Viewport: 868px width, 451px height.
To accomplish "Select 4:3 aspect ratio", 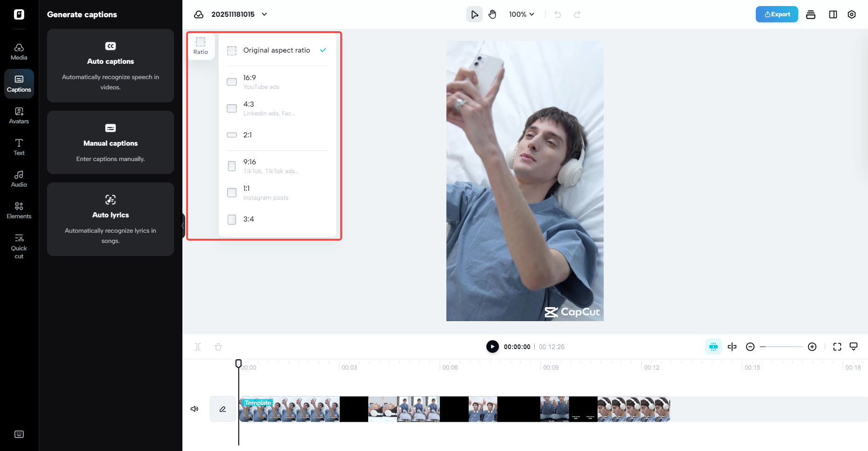I will 277,108.
